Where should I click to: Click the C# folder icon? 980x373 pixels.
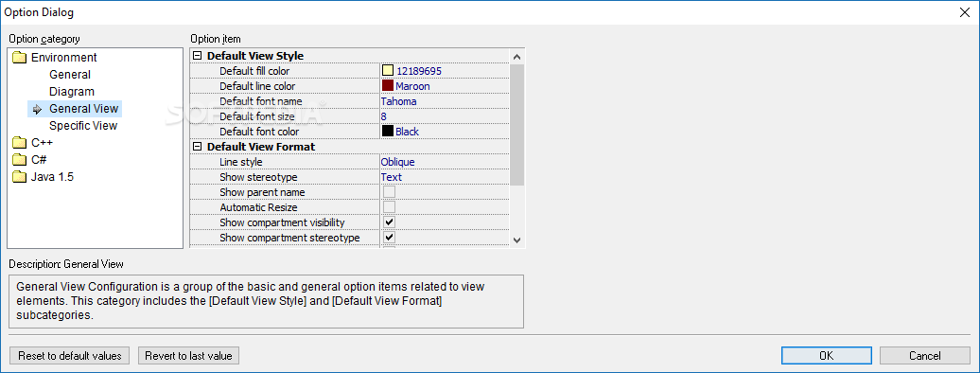pos(20,160)
